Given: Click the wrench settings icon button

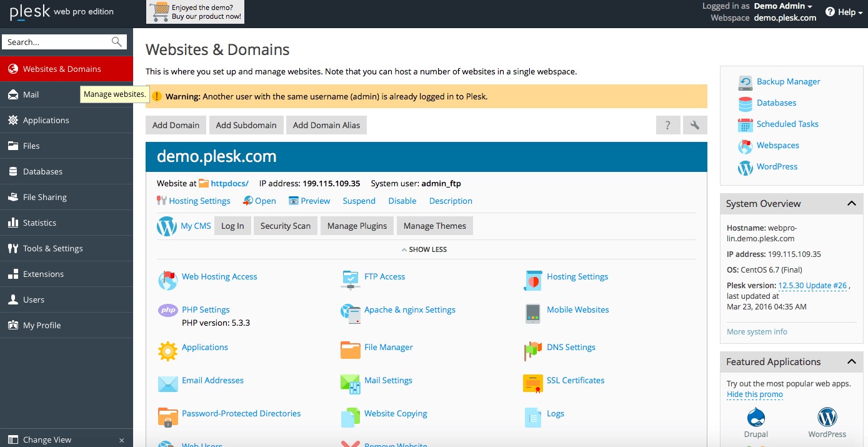Looking at the screenshot, I should coord(695,125).
